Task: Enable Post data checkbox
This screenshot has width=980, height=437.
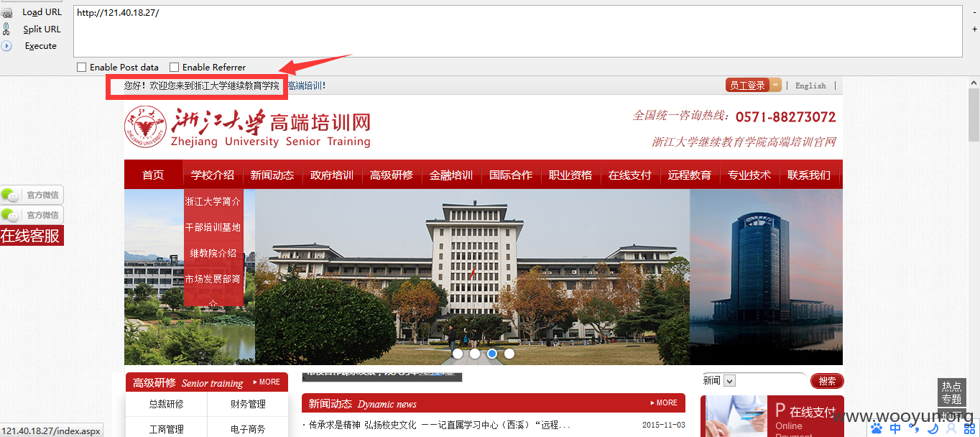Action: coord(82,68)
